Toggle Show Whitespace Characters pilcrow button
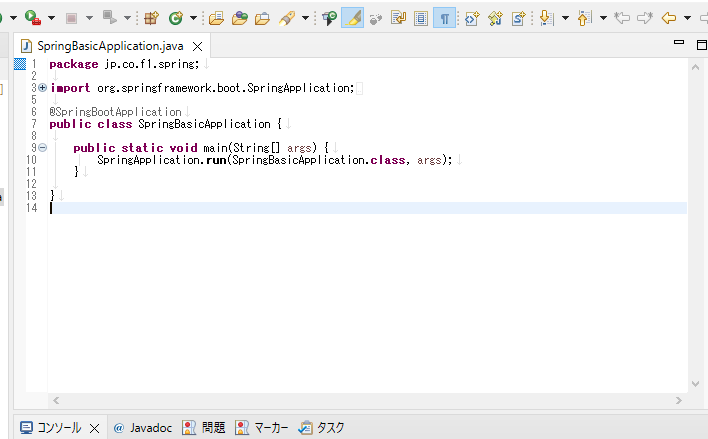This screenshot has width=708, height=439. point(443,17)
